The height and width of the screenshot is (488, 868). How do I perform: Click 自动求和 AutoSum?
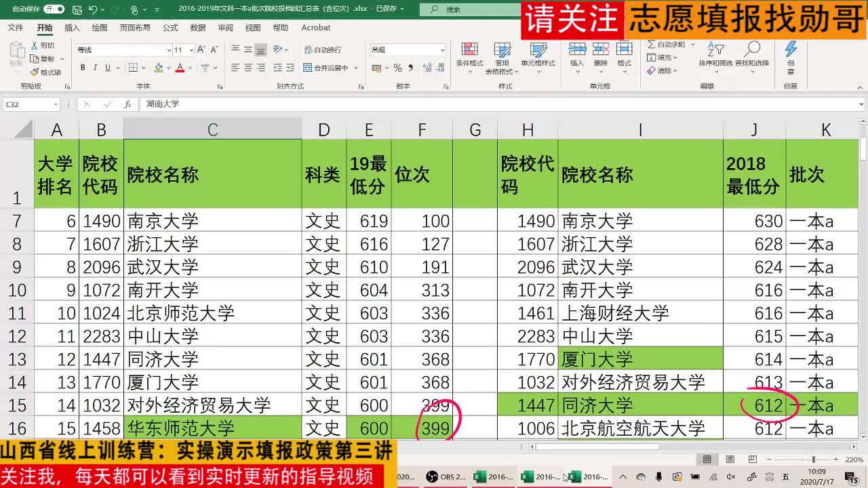[666, 45]
